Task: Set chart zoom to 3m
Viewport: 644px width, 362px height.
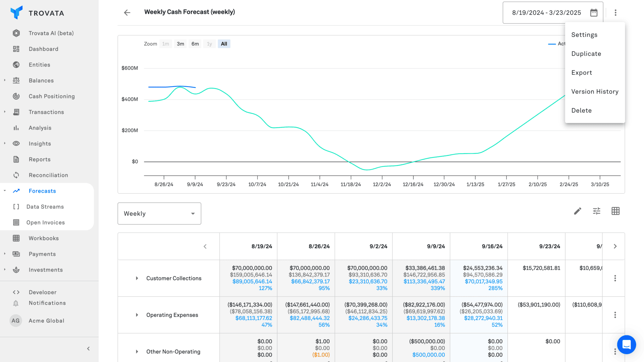Action: click(180, 44)
